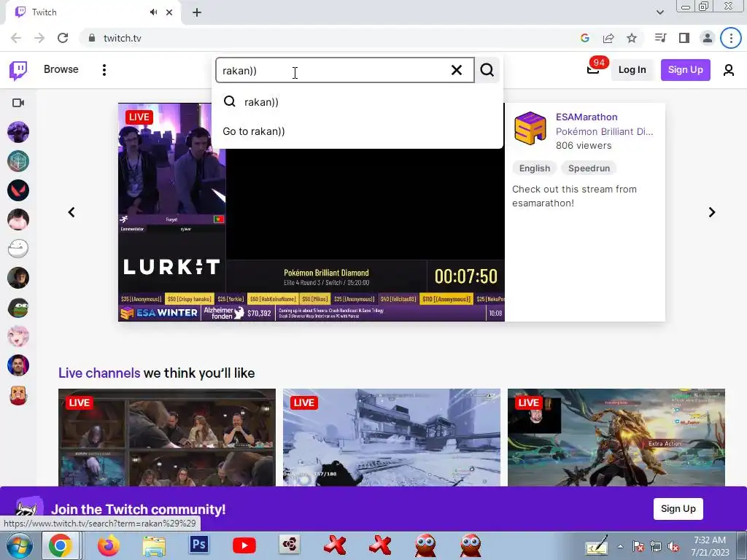This screenshot has width=747, height=560.
Task: Open the teal hexagon sidebar channel avatar
Action: click(18, 161)
